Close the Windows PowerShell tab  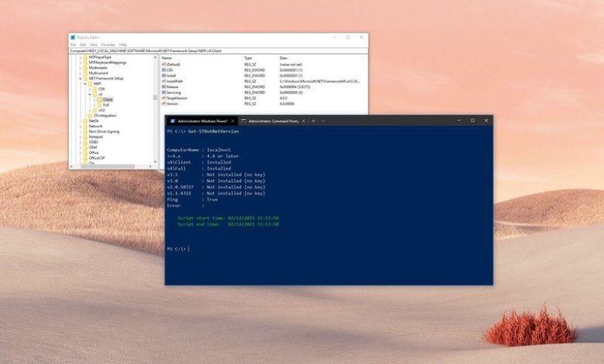click(x=232, y=121)
